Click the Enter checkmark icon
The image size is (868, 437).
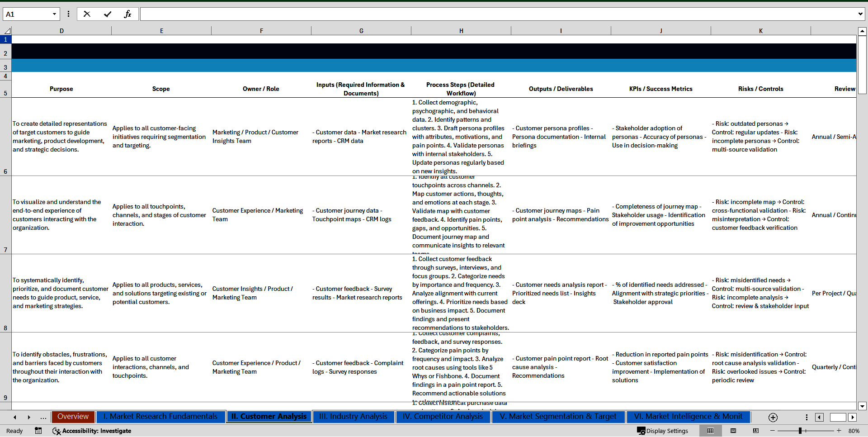108,14
